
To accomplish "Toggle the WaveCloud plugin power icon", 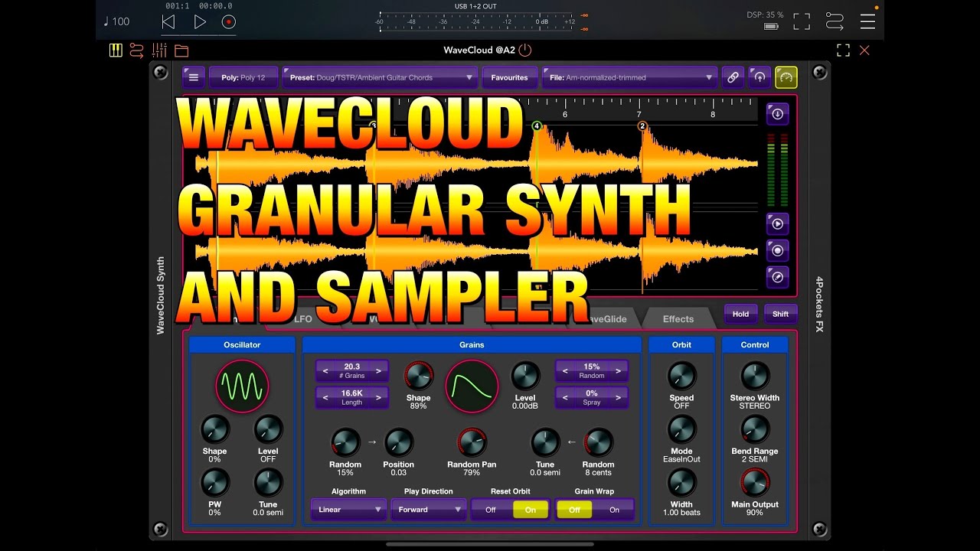I will click(524, 51).
